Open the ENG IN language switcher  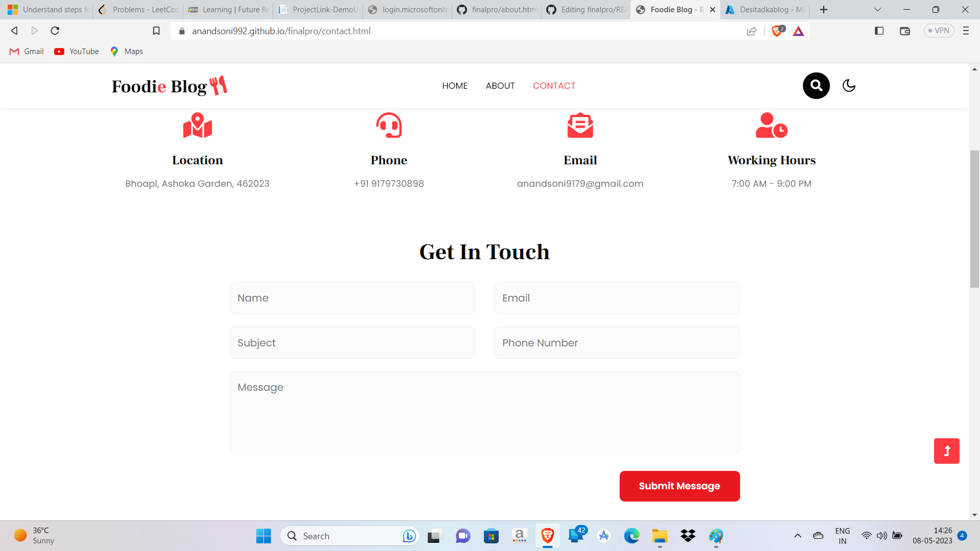click(x=842, y=536)
